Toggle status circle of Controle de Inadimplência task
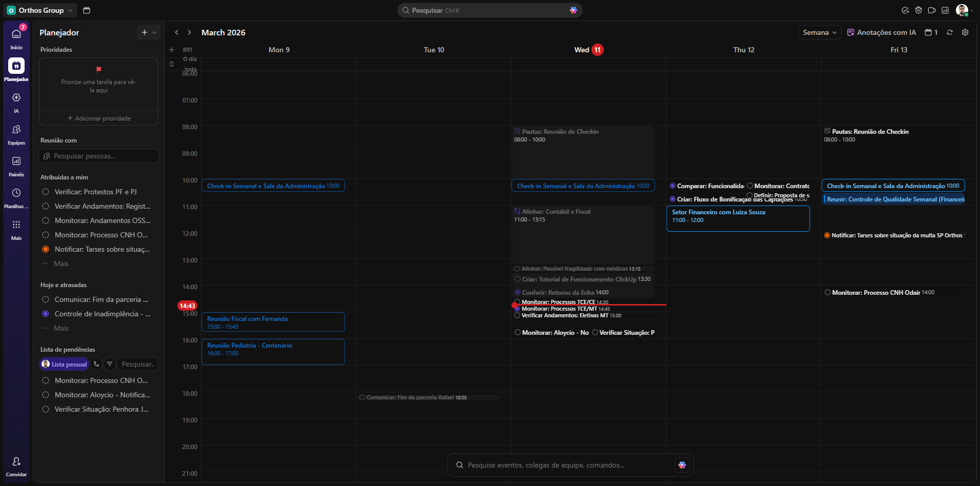980x486 pixels. tap(46, 314)
